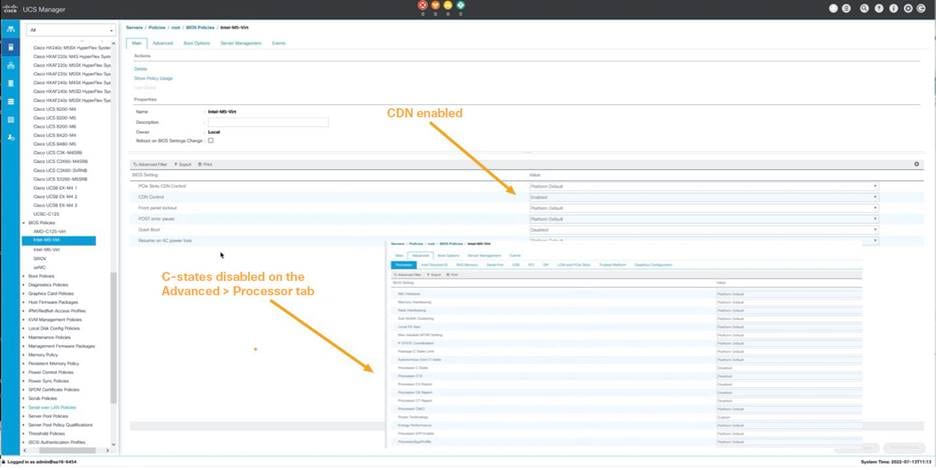Viewport: 936px width, 470px height.
Task: Open help from the header question-mark icon
Action: pos(879,8)
